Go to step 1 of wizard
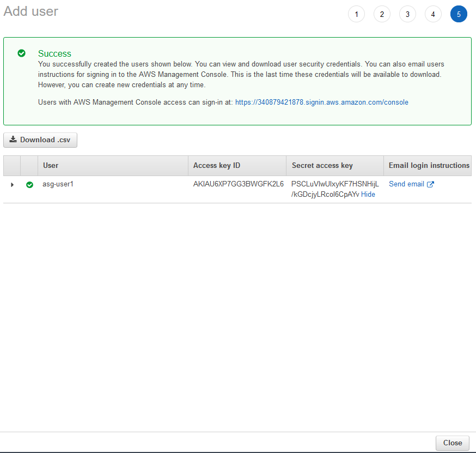Screen dimensions: 476x453 356,14
